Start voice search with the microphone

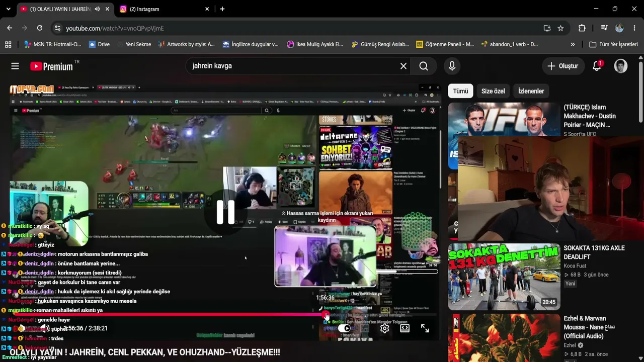click(452, 66)
